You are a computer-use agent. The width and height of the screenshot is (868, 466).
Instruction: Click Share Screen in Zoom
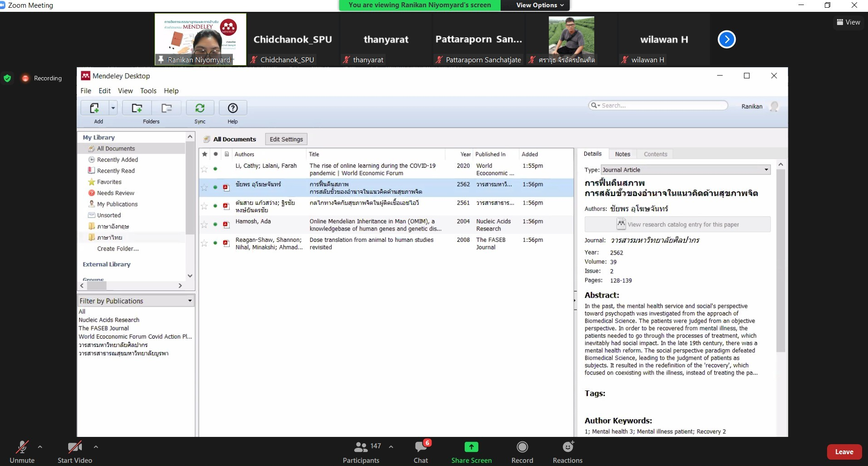point(472,452)
